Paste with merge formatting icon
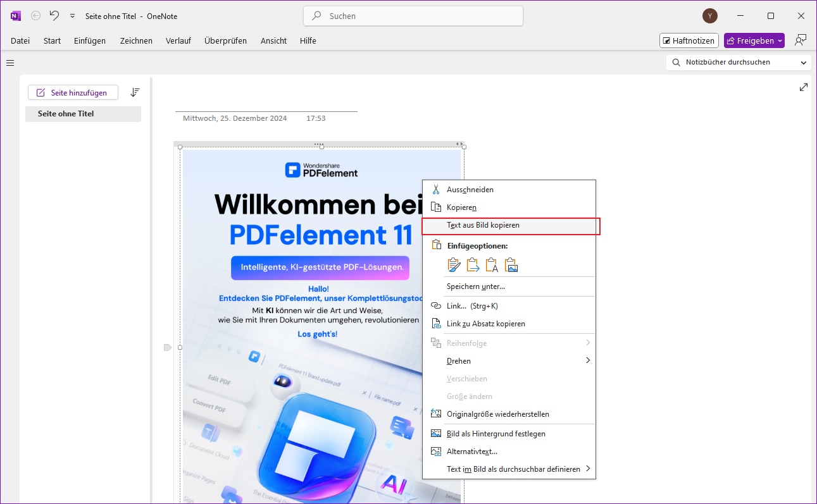The width and height of the screenshot is (817, 504). pyautogui.click(x=473, y=265)
